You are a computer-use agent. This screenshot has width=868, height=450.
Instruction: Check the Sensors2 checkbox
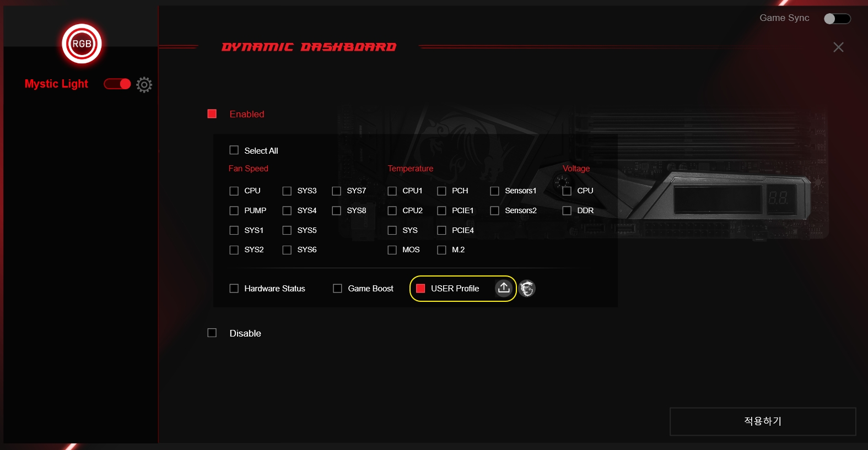[495, 210]
